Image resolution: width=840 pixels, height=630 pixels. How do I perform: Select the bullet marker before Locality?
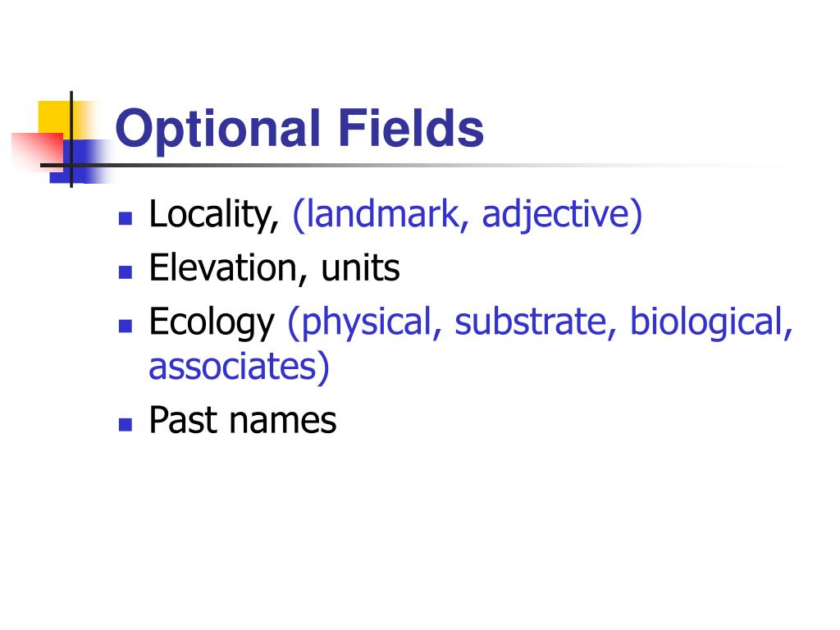pyautogui.click(x=126, y=218)
